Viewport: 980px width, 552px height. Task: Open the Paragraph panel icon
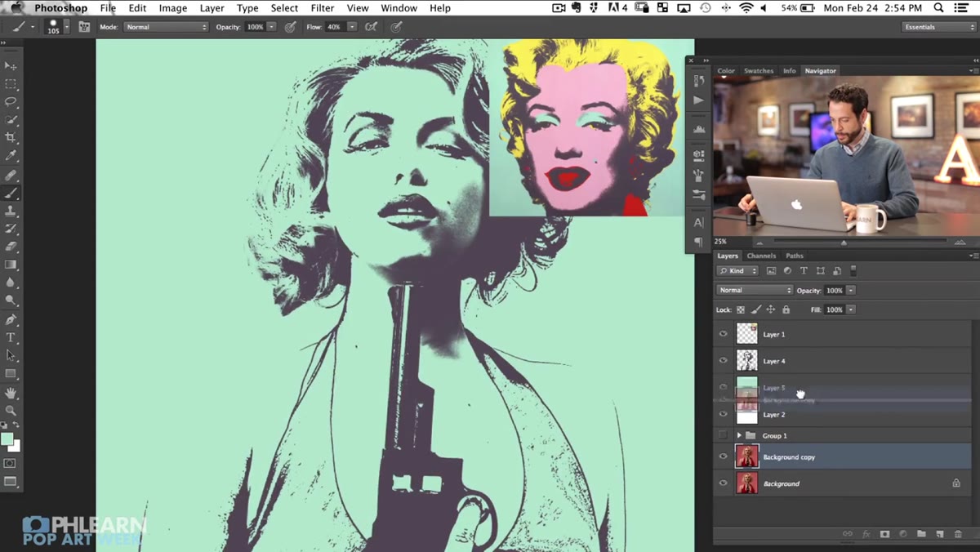[x=698, y=242]
